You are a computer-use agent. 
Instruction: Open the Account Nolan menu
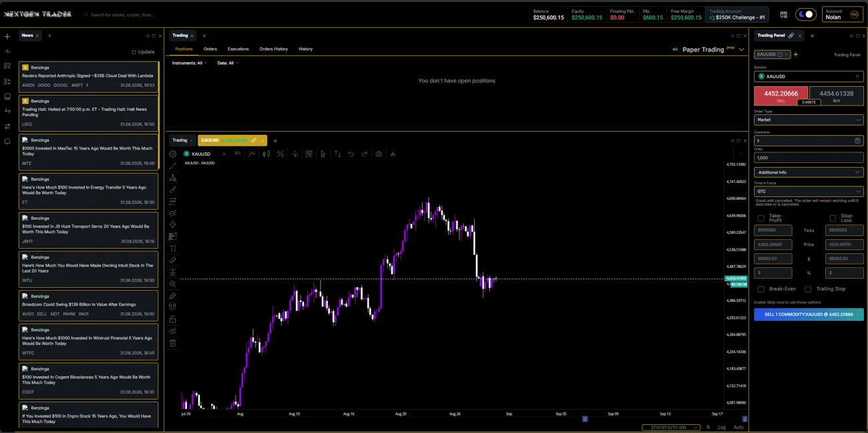pos(844,14)
